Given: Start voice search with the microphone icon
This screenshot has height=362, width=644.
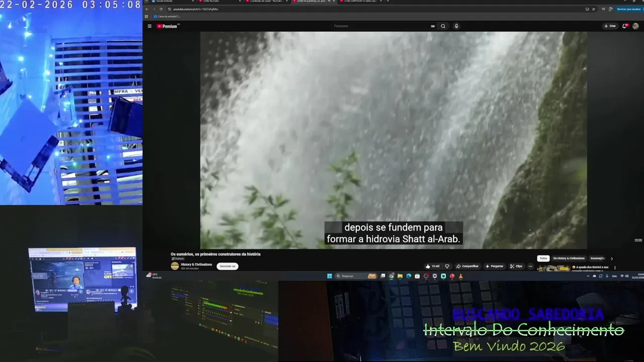Looking at the screenshot, I should click(x=456, y=26).
